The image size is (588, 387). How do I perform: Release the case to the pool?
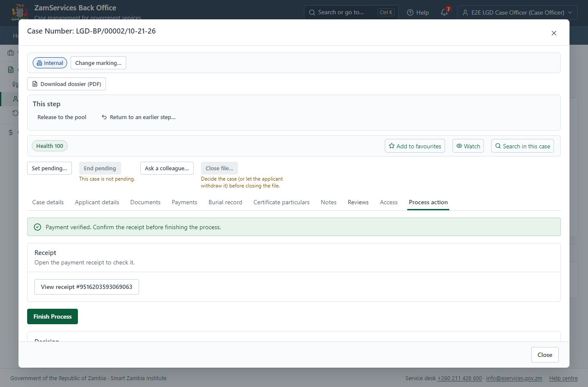[62, 117]
